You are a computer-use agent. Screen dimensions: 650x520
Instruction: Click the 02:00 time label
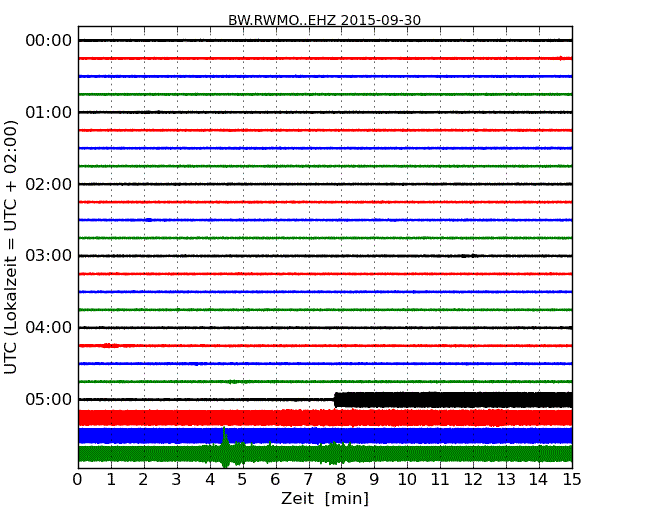(x=49, y=184)
